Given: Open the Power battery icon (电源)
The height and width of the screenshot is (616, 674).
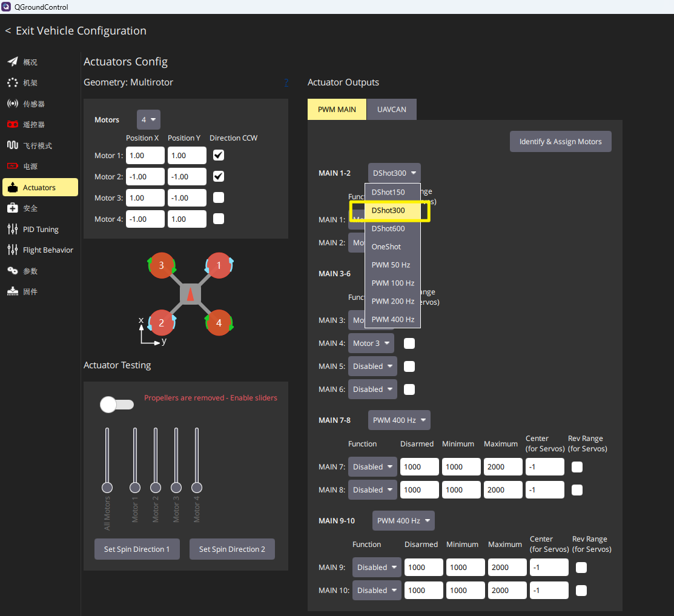Looking at the screenshot, I should pyautogui.click(x=13, y=166).
